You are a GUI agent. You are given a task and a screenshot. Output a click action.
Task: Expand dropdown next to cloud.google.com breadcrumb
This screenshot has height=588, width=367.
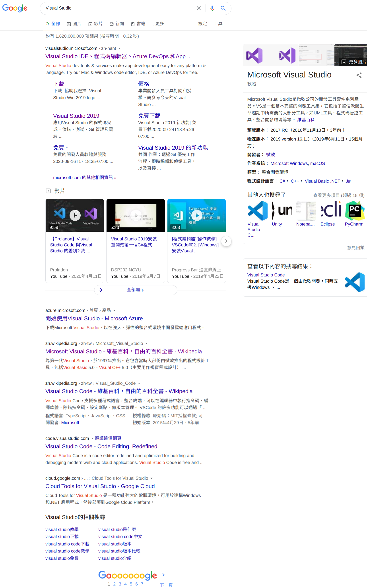tap(151, 478)
